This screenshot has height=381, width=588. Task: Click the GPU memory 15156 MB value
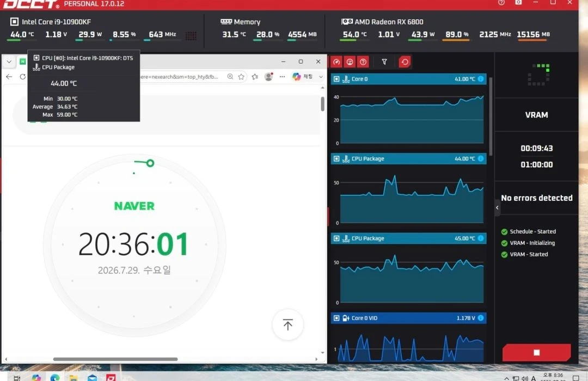[x=533, y=34]
